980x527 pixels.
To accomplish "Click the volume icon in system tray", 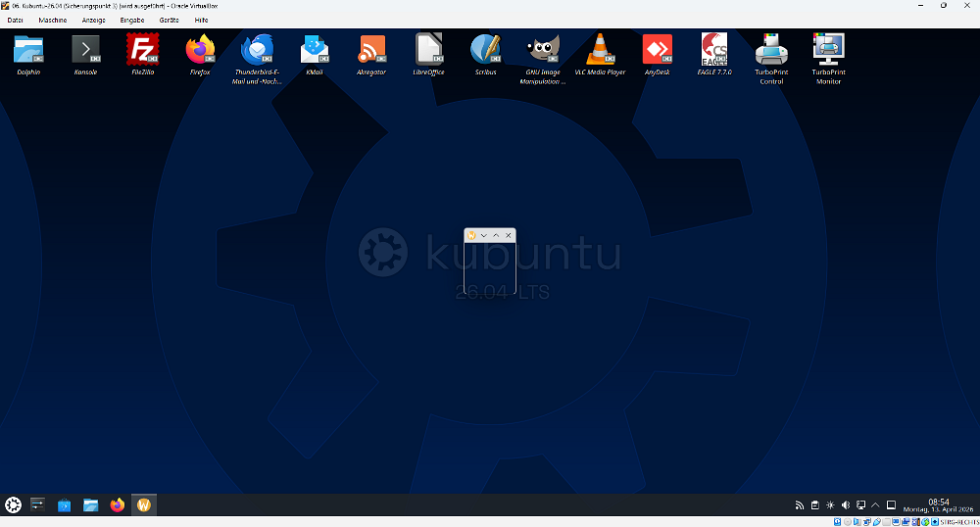I will tap(846, 505).
